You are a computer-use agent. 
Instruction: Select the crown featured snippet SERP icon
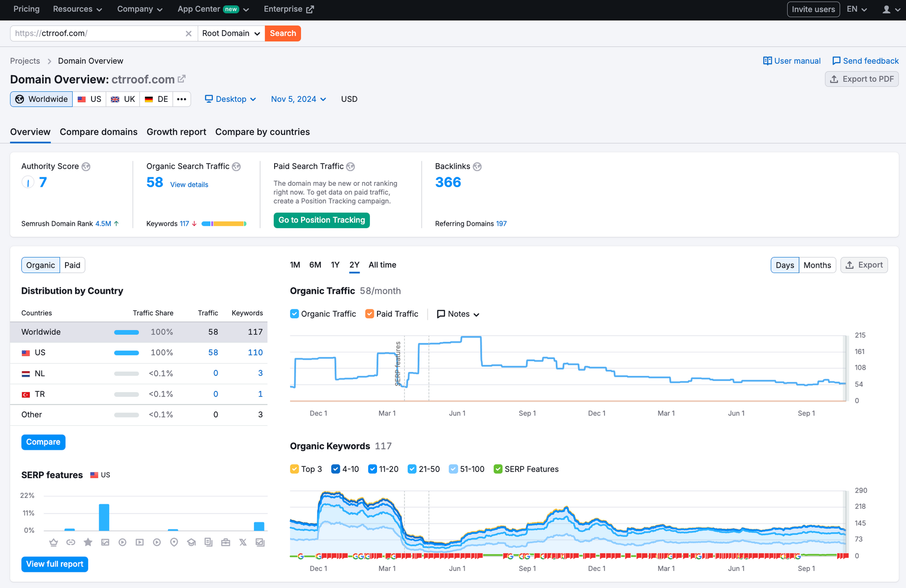[x=53, y=542]
